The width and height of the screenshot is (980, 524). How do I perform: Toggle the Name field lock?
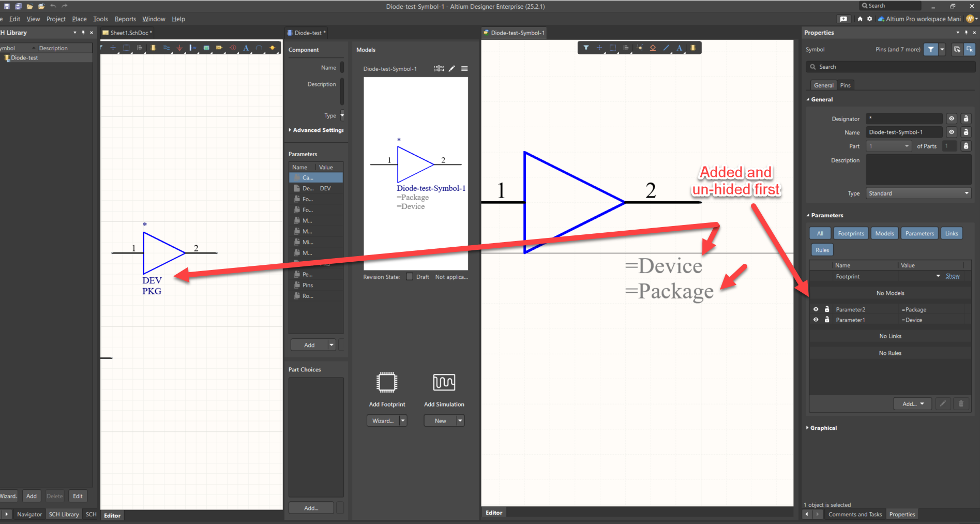pos(966,132)
